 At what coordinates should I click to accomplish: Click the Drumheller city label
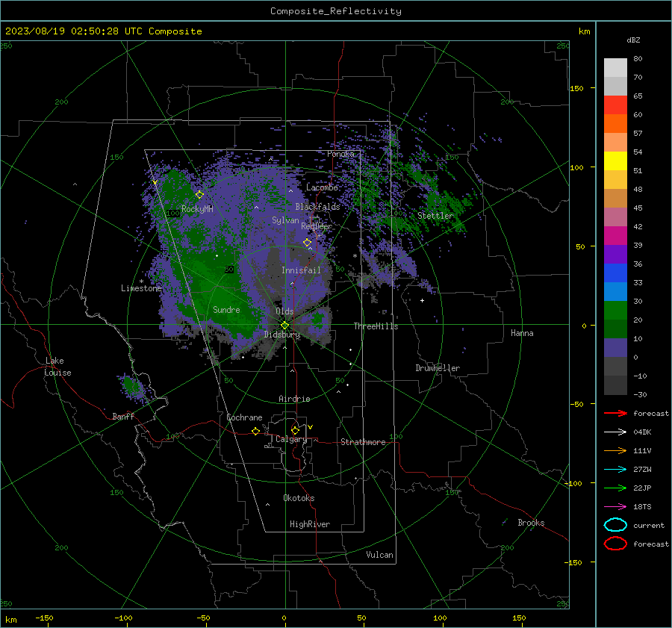[x=438, y=368]
